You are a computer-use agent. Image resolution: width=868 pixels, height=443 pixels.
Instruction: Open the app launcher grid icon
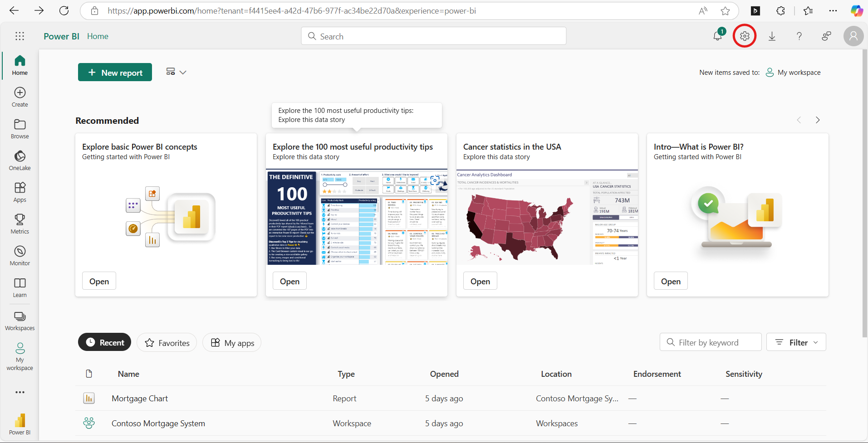(x=20, y=36)
